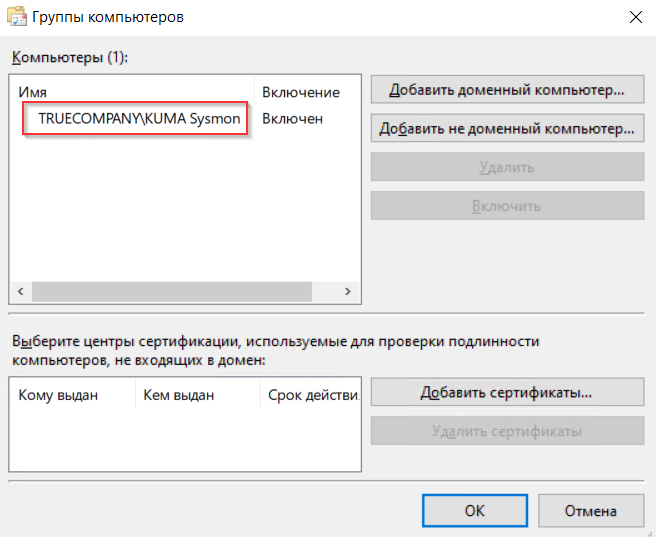Viewport: 656px width, 537px height.
Task: Sort computers by the Имя column header
Action: 130,92
